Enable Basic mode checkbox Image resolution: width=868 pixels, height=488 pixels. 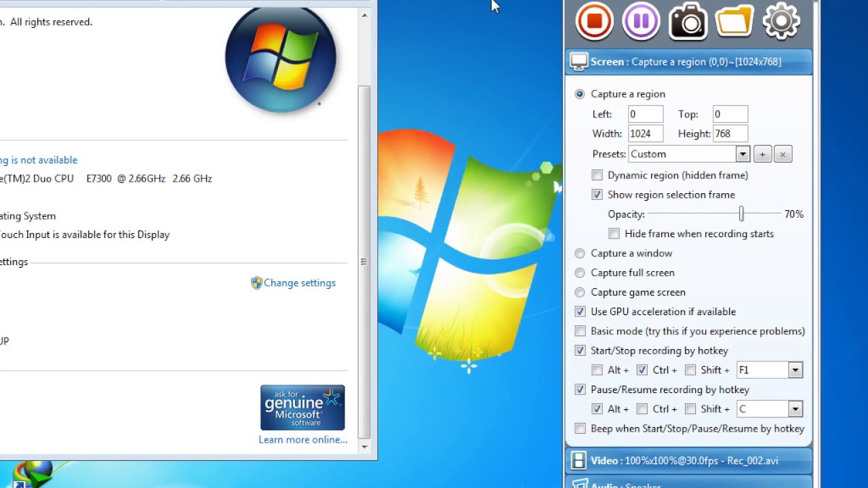(x=580, y=331)
